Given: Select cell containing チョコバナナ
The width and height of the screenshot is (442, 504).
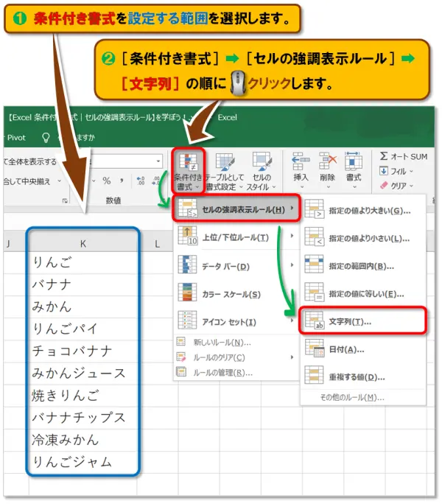Looking at the screenshot, I should click(83, 351).
